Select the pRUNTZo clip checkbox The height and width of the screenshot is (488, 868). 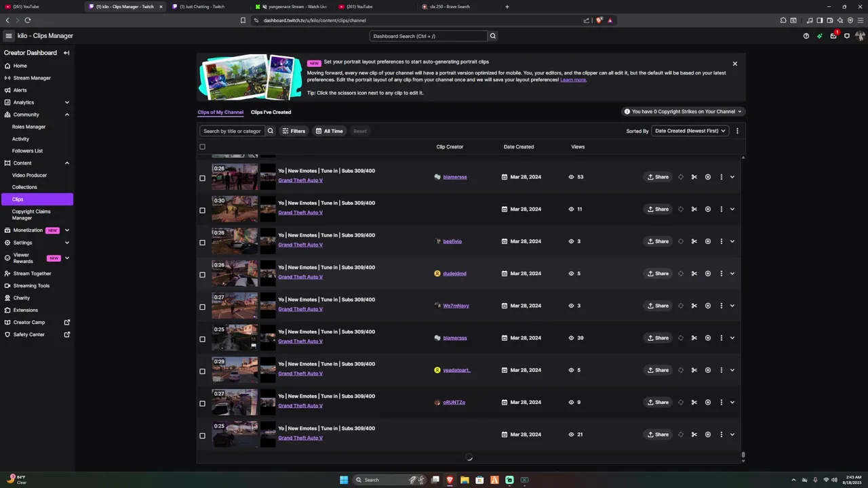click(x=202, y=403)
